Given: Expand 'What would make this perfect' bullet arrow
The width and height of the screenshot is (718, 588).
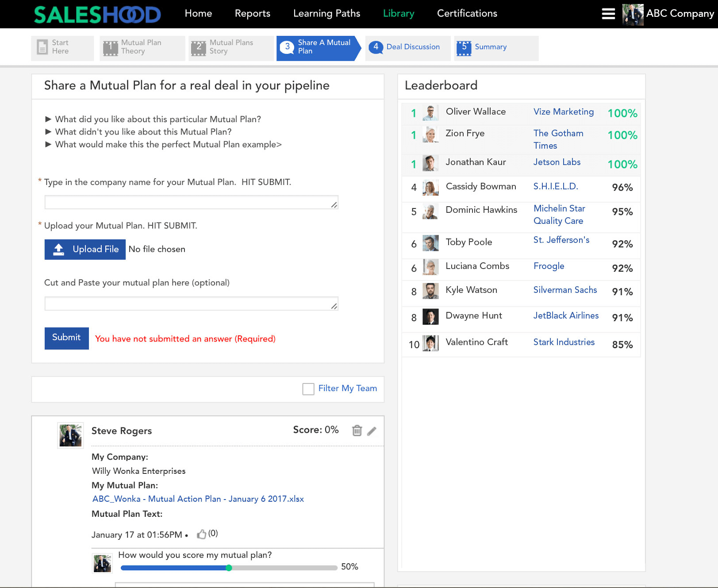Looking at the screenshot, I should (x=48, y=144).
